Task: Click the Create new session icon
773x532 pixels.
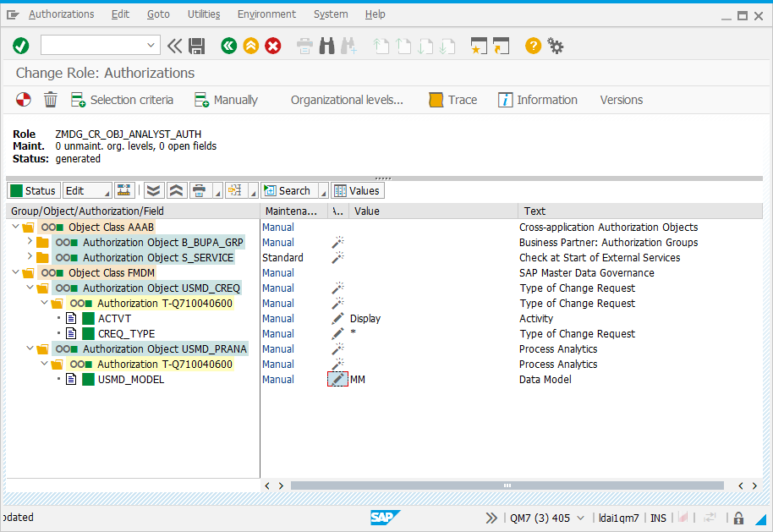Action: click(478, 46)
